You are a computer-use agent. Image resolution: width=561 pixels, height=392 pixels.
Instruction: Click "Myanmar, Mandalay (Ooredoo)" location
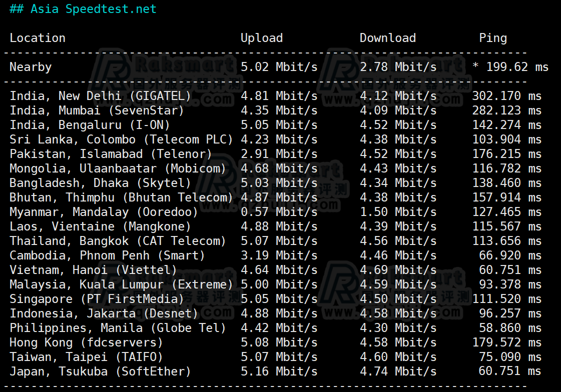pos(104,212)
